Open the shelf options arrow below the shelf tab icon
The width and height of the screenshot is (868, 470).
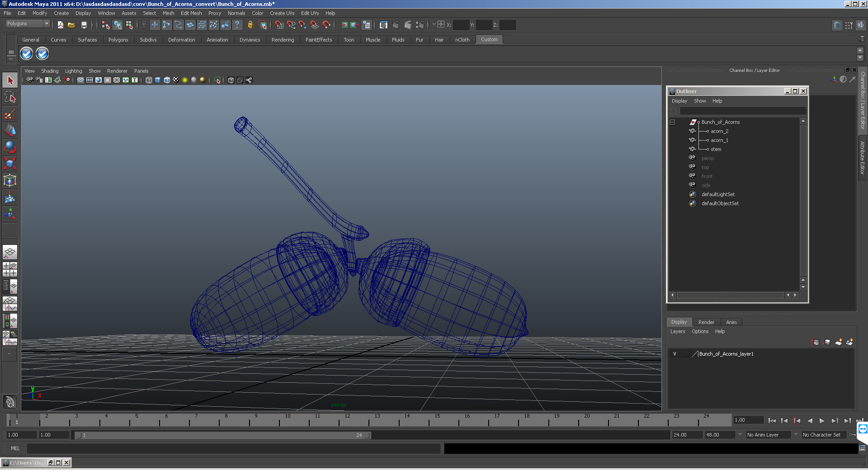[x=11, y=59]
